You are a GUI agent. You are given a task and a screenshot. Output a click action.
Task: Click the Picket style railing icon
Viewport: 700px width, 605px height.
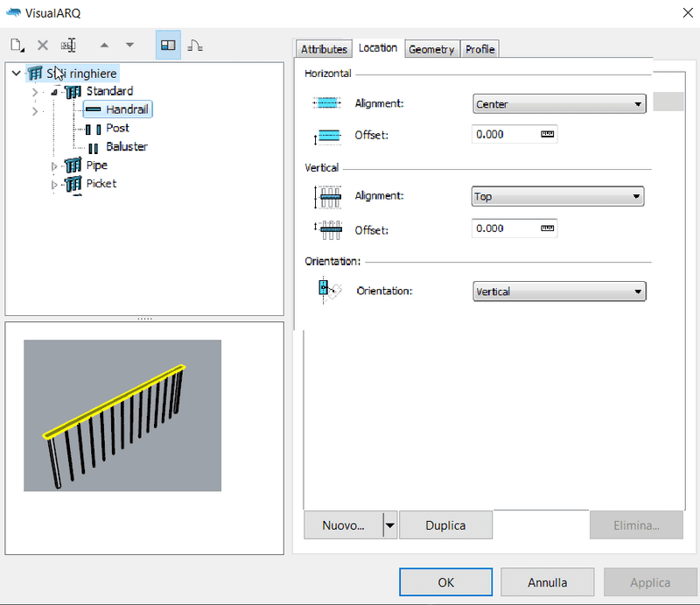tap(73, 184)
